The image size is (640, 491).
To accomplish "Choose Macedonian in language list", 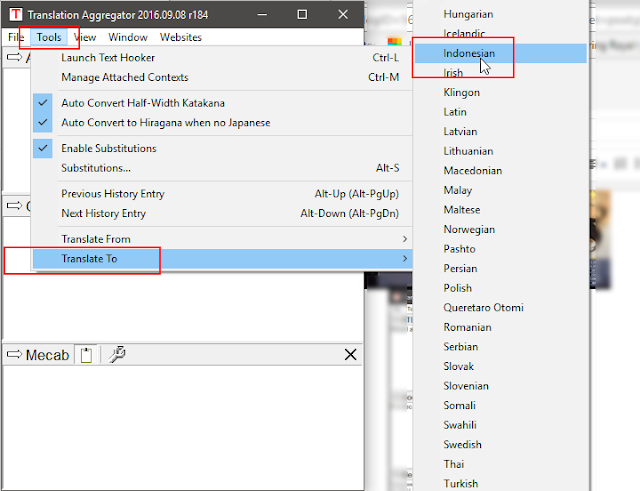I will (x=501, y=171).
